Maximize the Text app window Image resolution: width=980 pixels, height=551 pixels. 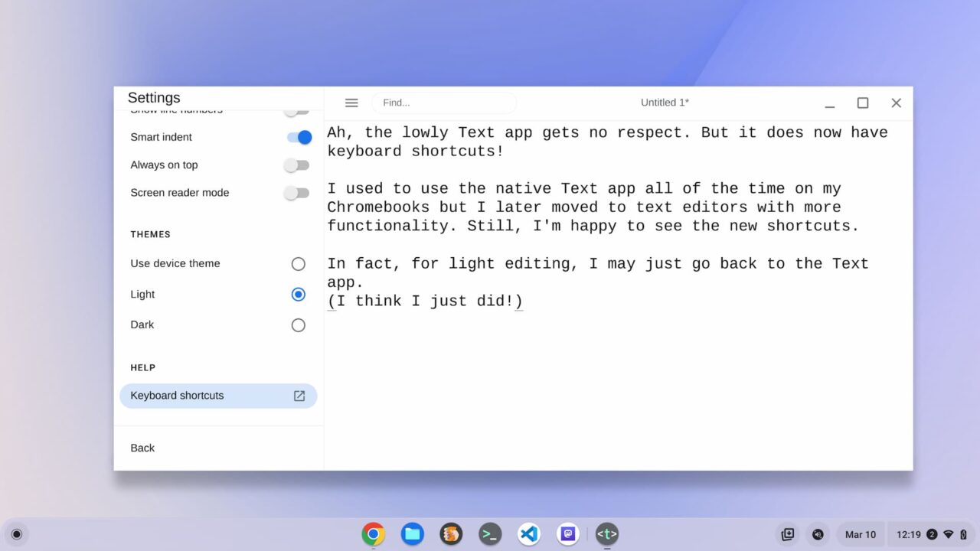863,103
